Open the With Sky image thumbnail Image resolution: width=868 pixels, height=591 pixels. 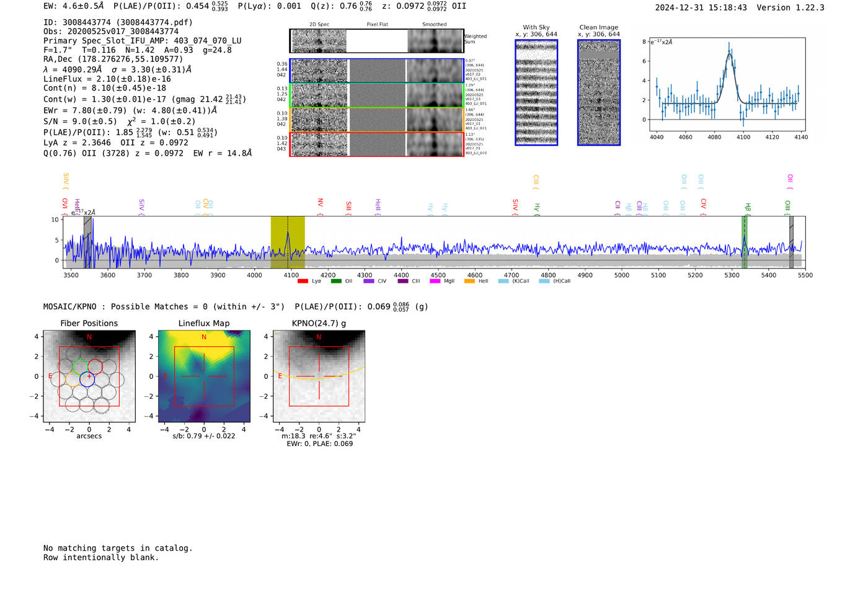[536, 92]
